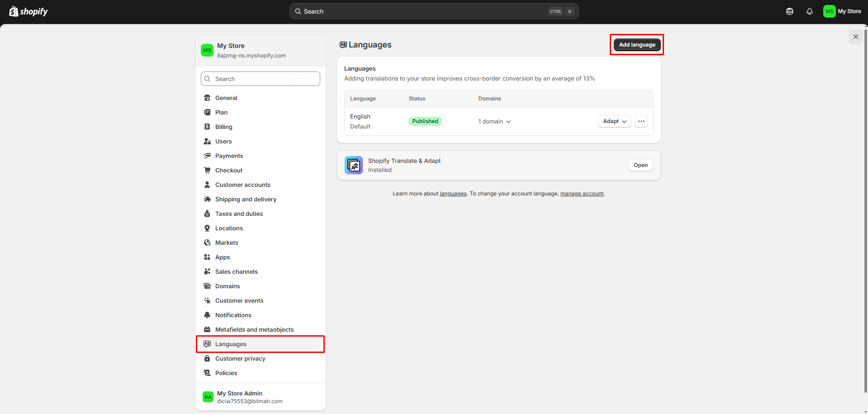
Task: Expand the 1 domain dropdown
Action: pyautogui.click(x=494, y=121)
